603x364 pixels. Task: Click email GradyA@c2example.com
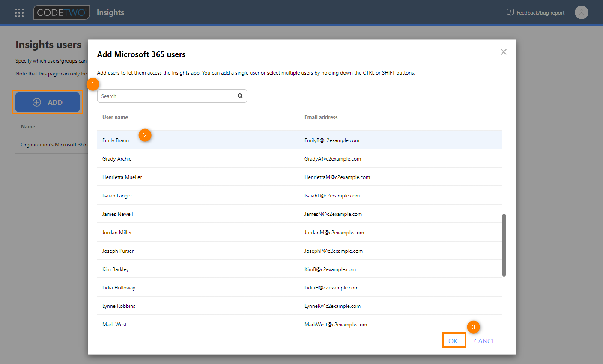tap(333, 159)
